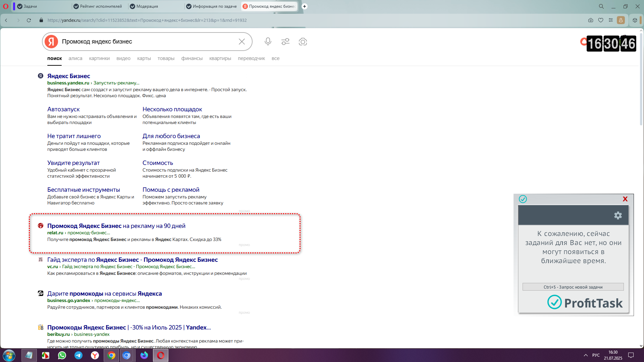Viewport: 644px width, 362px height.
Task: Click the relat.ru green site address
Action: click(55, 233)
